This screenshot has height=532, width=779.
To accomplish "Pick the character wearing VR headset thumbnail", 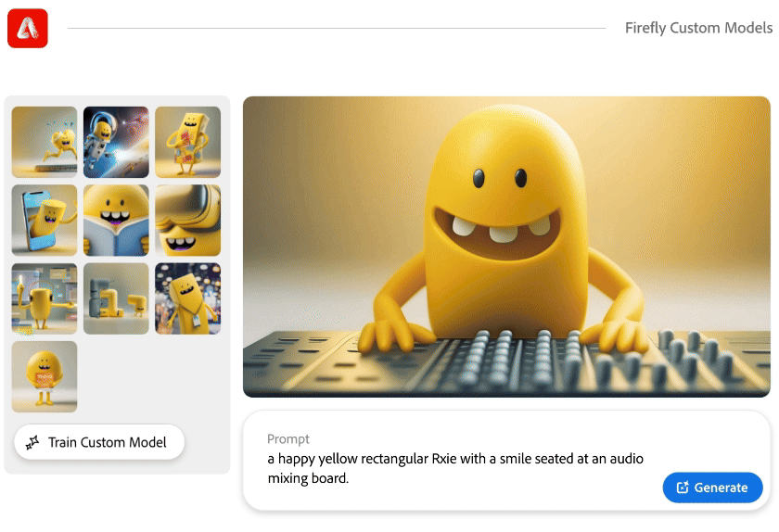I will (187, 221).
